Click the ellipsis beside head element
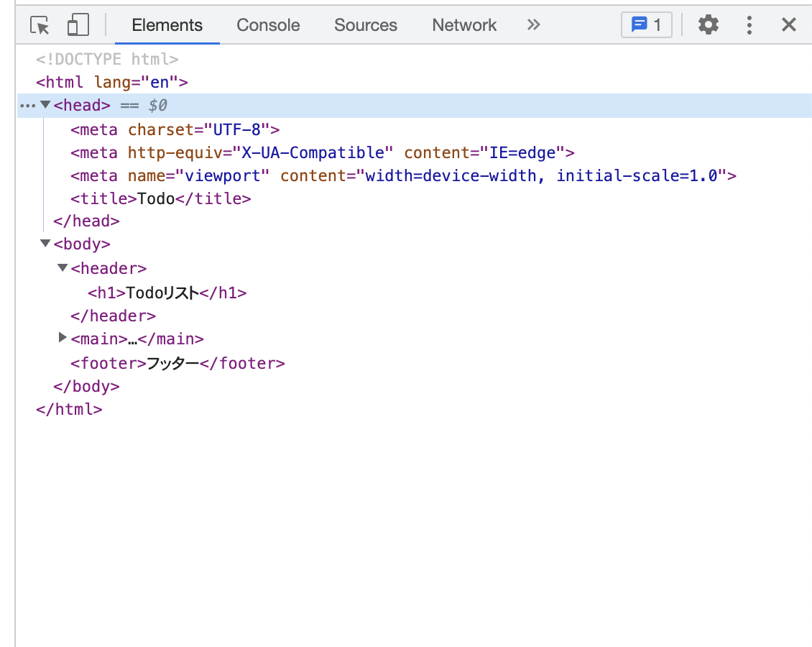The height and width of the screenshot is (647, 812). 27,106
